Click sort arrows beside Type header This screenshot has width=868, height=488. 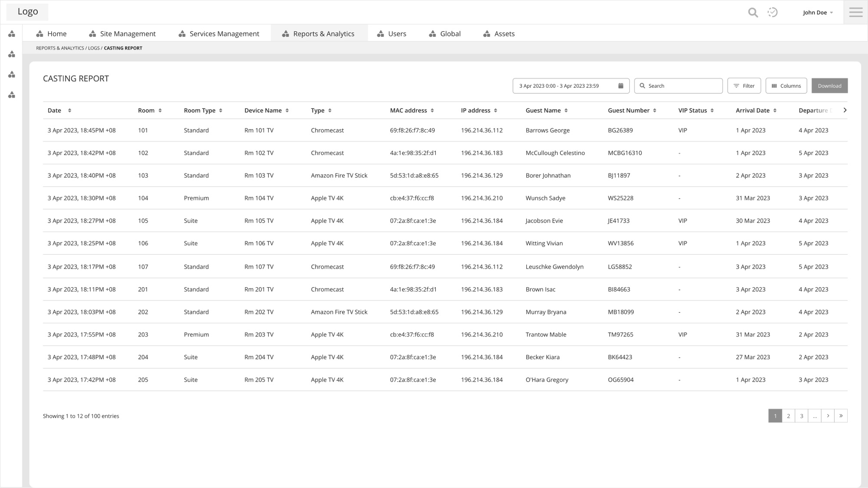[330, 111]
